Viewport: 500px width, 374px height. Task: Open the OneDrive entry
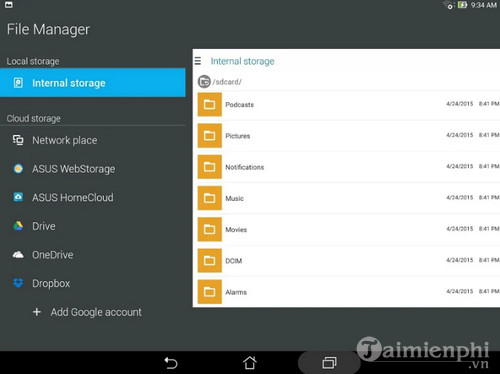[93, 255]
